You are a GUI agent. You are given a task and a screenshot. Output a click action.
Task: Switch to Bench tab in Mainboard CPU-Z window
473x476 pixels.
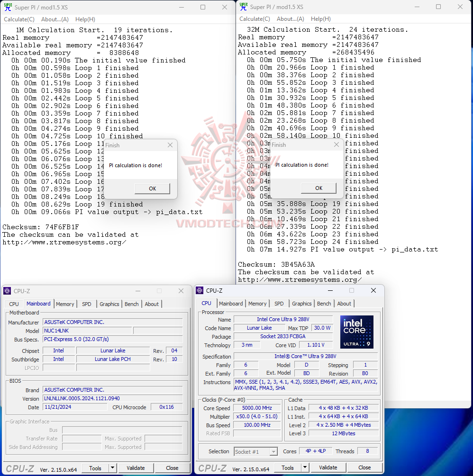[x=132, y=304]
